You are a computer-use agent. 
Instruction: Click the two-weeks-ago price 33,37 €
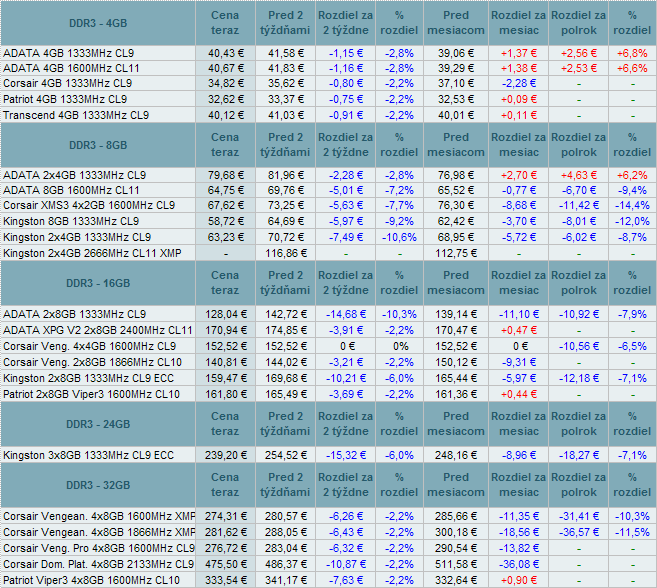tap(286, 99)
